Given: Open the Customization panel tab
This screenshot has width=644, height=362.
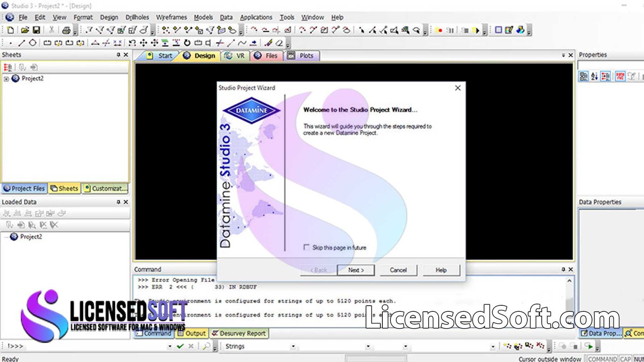Looking at the screenshot, I should [x=105, y=188].
